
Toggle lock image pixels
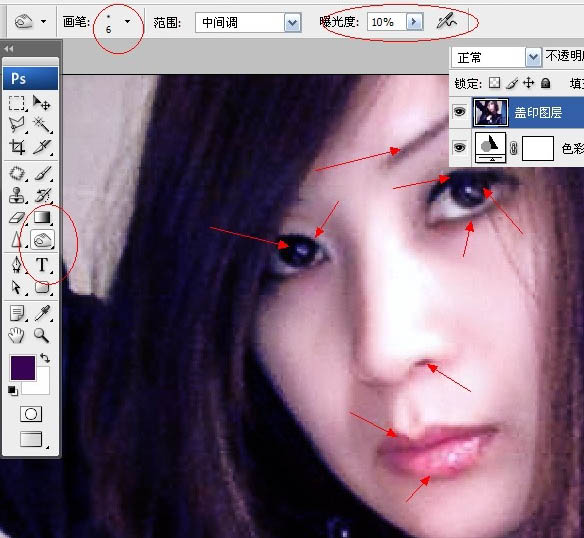(x=512, y=83)
